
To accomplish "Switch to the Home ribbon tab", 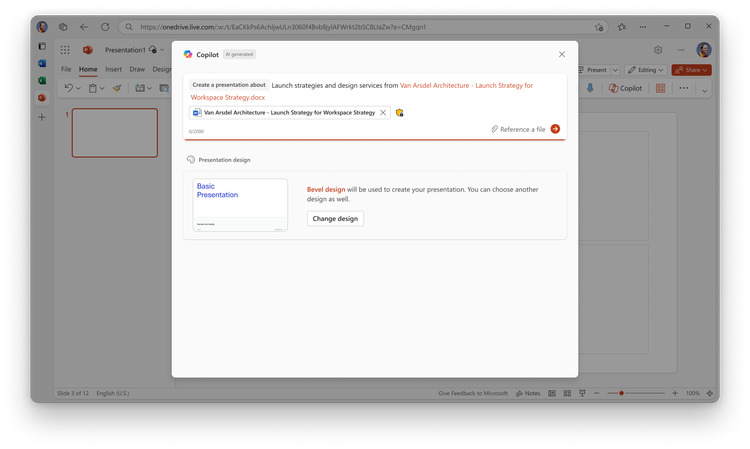I will click(x=88, y=69).
